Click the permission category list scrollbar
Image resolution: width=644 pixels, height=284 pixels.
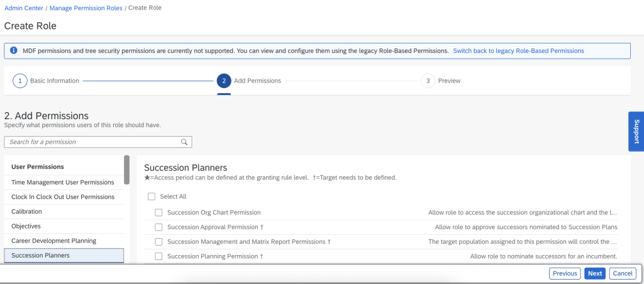(127, 170)
